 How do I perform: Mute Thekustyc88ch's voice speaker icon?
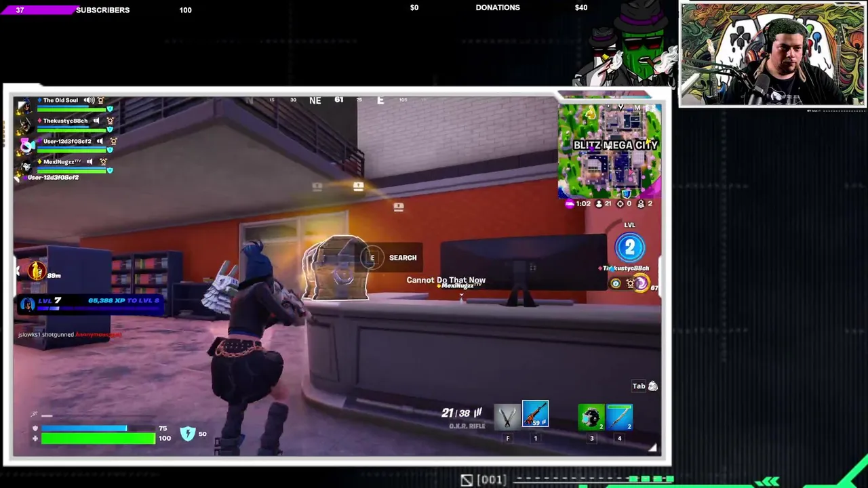[x=96, y=121]
